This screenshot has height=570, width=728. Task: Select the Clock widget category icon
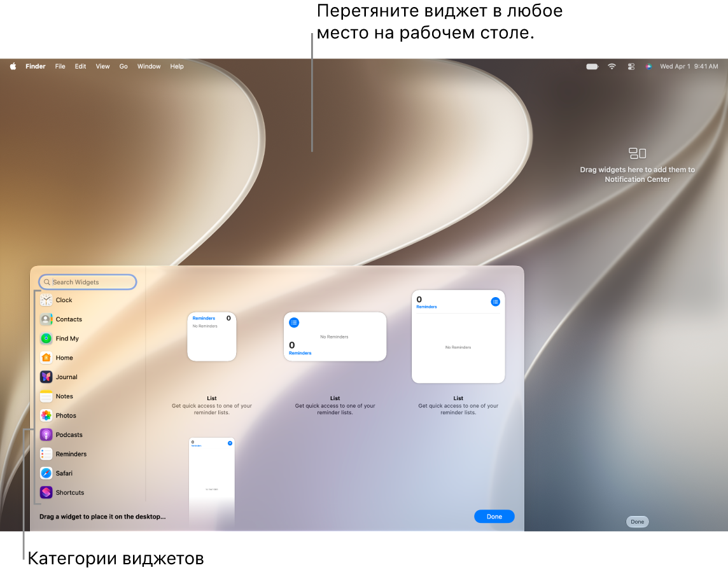pyautogui.click(x=46, y=300)
